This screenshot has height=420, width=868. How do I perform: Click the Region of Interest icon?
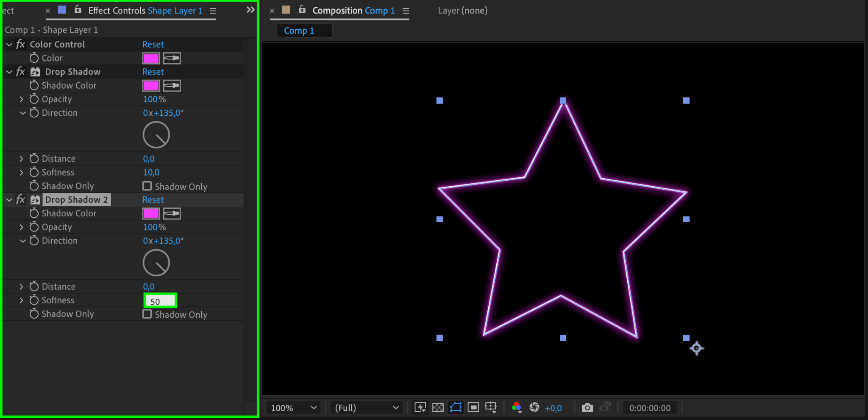[473, 408]
